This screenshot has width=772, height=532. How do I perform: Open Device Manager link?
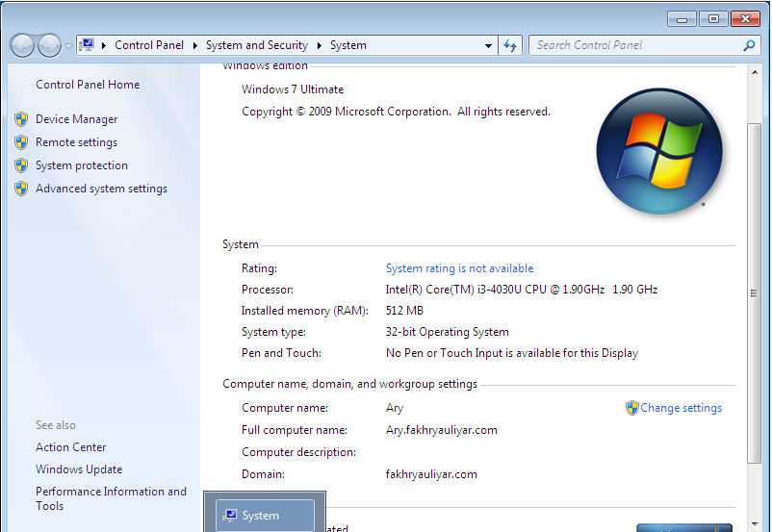(77, 119)
